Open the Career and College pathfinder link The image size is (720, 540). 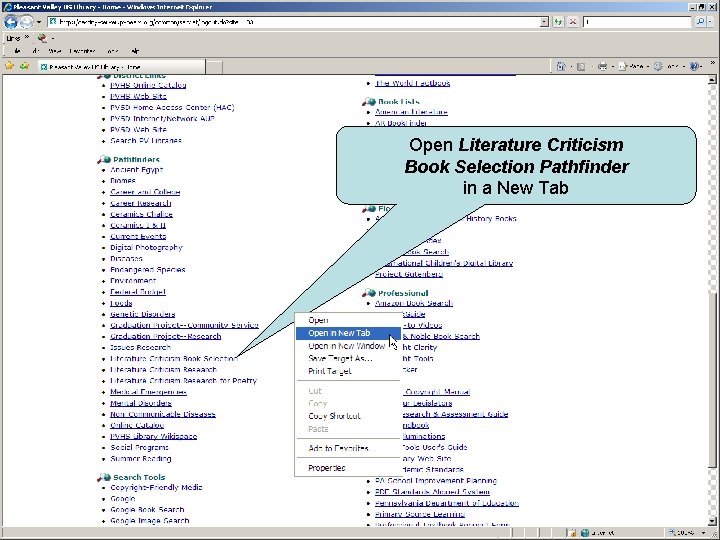pos(145,192)
